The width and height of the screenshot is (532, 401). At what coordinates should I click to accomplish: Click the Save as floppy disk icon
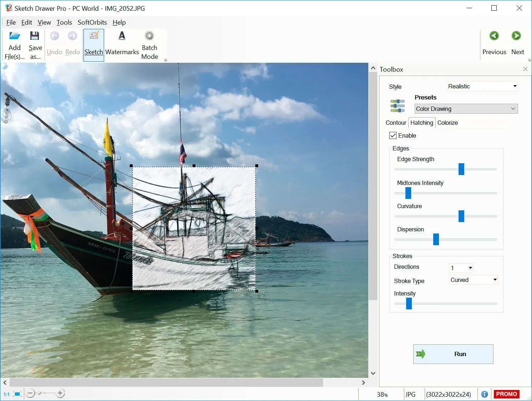click(35, 36)
